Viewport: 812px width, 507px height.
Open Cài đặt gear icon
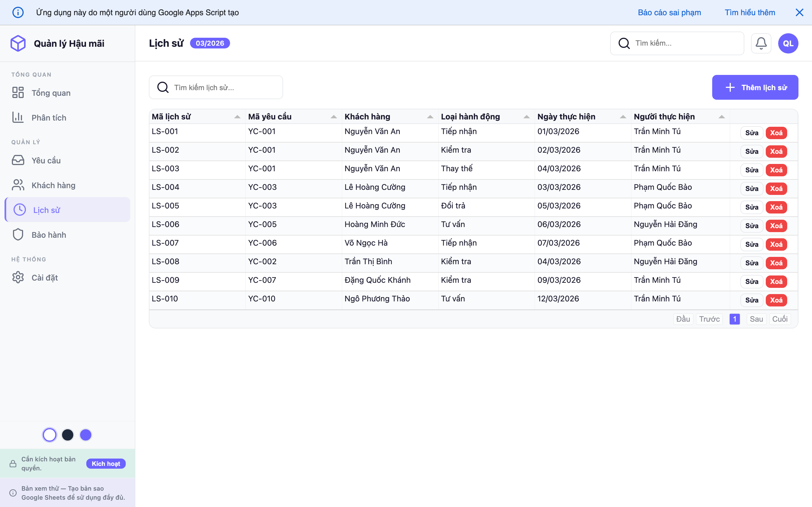(18, 277)
